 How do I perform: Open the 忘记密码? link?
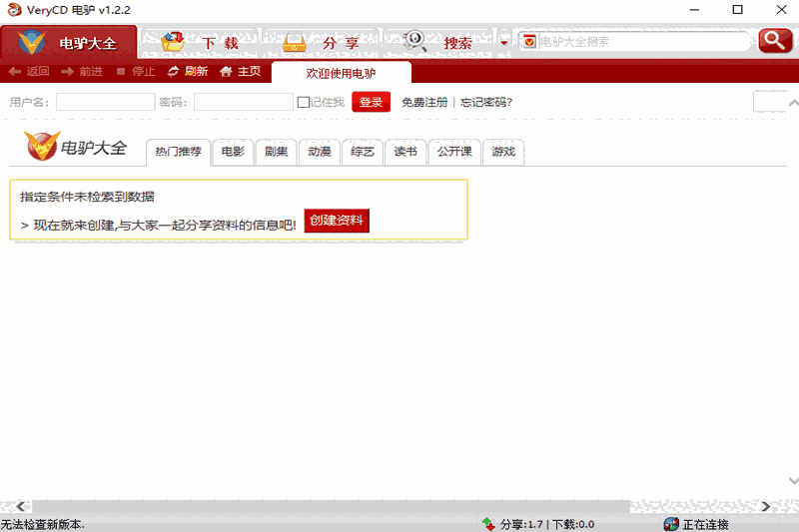point(486,103)
